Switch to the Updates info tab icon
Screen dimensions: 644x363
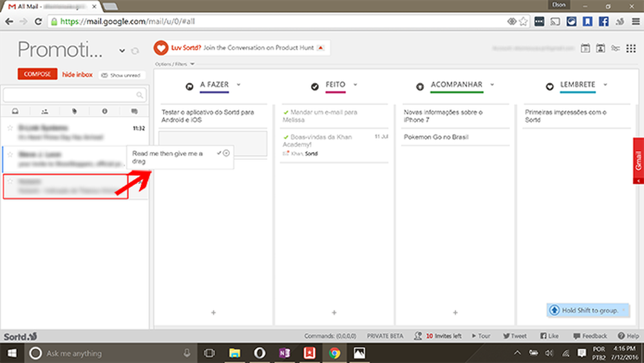pos(105,111)
